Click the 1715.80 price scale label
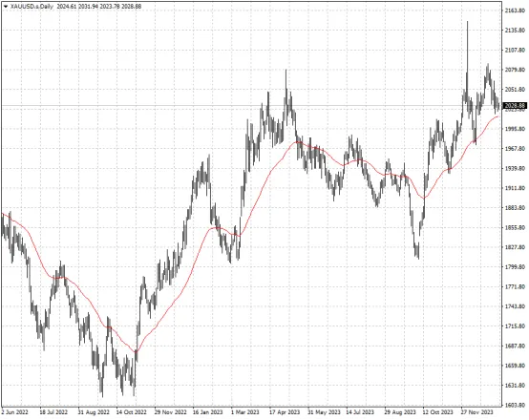529x420 pixels. 516,326
